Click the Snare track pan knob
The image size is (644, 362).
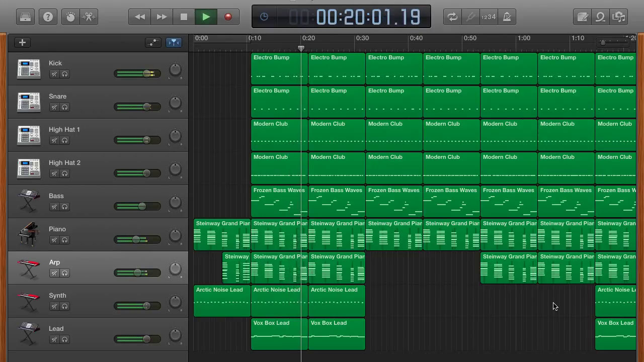[x=175, y=103]
